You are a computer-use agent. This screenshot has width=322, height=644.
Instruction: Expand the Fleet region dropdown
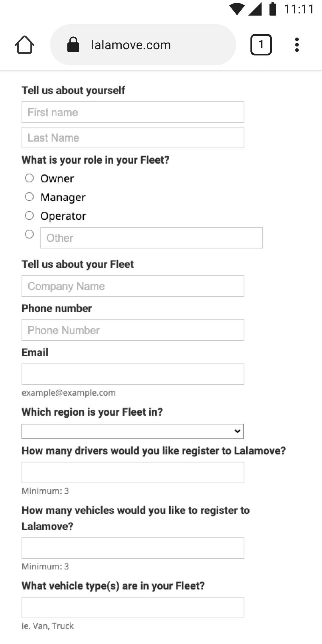click(133, 431)
